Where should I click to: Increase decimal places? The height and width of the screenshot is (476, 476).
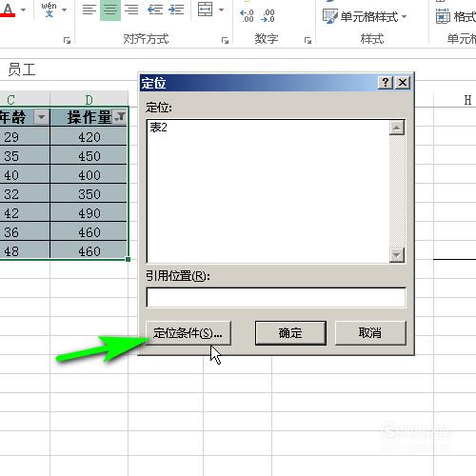pos(247,16)
